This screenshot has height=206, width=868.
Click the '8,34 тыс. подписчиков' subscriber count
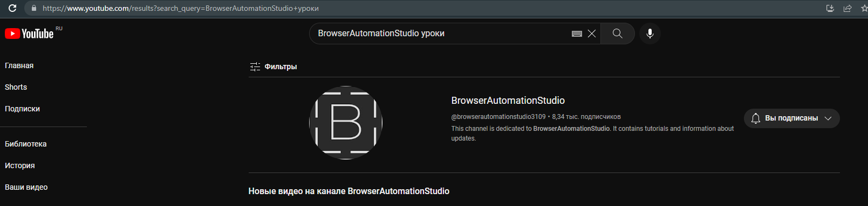click(x=586, y=117)
